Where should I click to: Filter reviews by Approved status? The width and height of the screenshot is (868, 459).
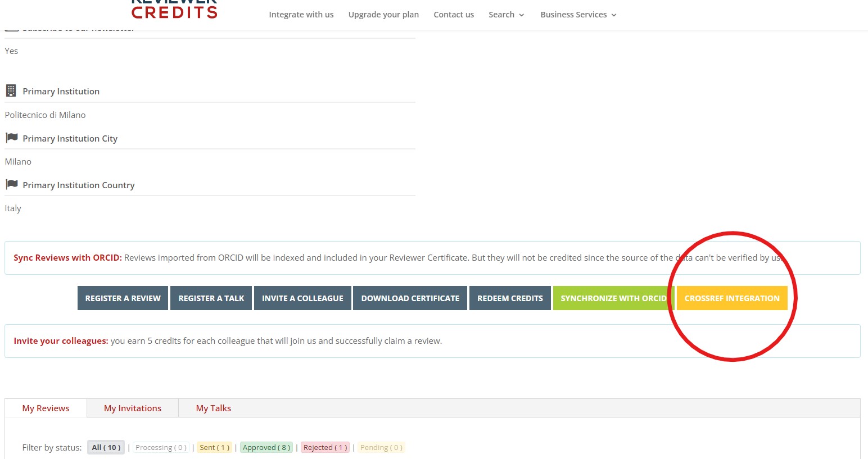pyautogui.click(x=266, y=448)
